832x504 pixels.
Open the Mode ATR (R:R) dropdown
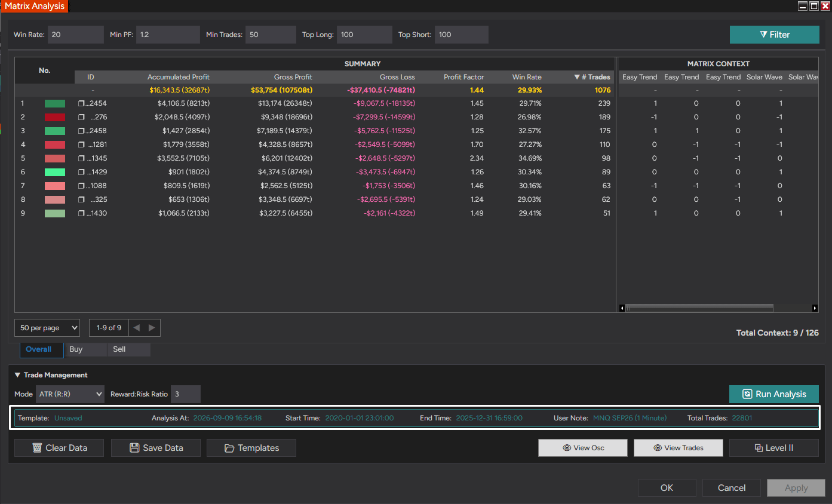(x=70, y=394)
